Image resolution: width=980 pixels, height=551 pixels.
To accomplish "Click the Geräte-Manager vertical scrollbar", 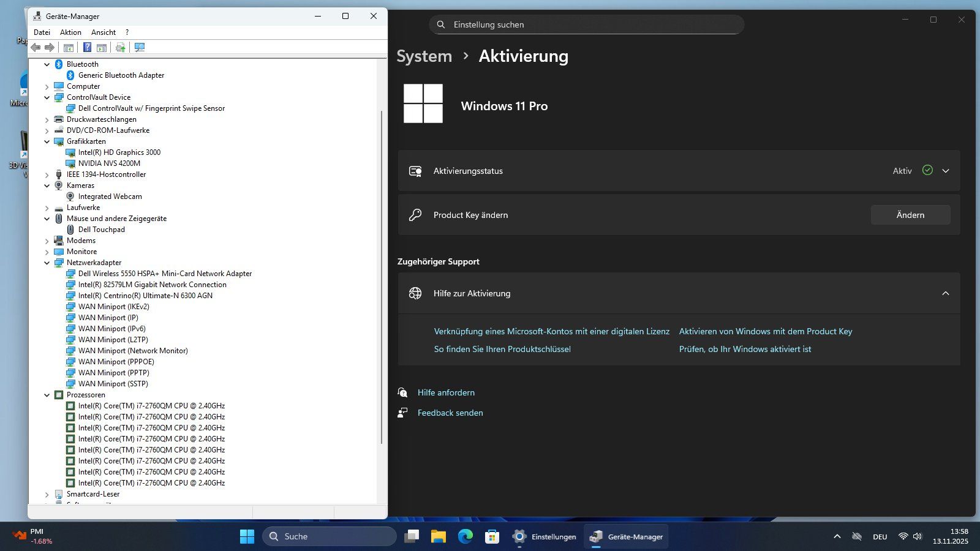I will point(382,277).
